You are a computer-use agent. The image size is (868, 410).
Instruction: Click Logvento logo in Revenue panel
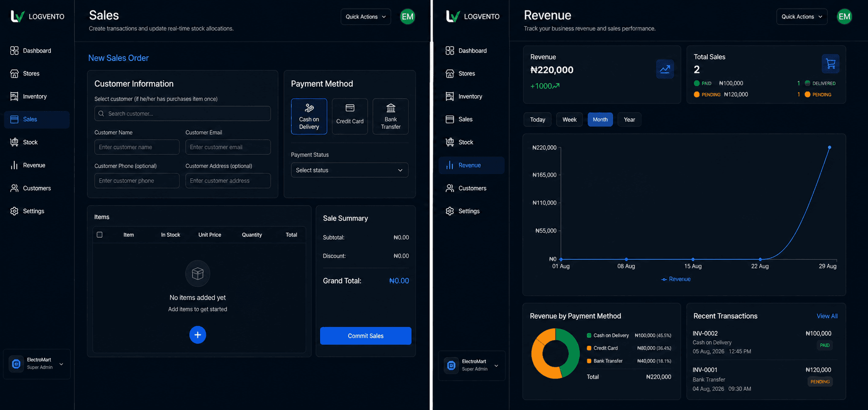pyautogui.click(x=453, y=17)
